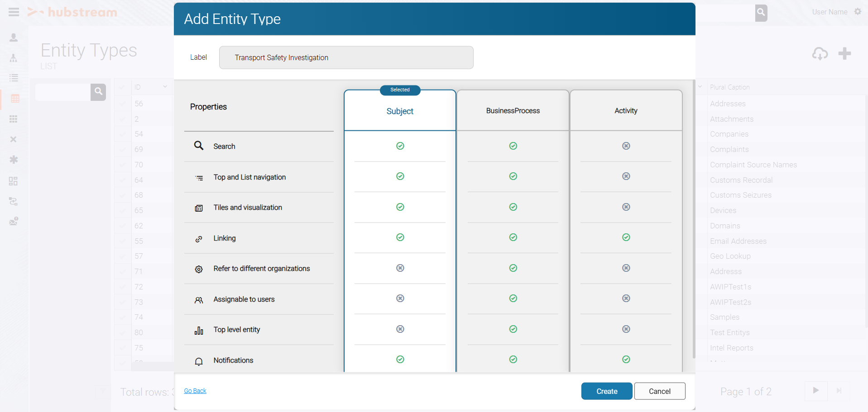This screenshot has width=868, height=412.
Task: Expand the ID column dropdown arrow
Action: pos(165,87)
